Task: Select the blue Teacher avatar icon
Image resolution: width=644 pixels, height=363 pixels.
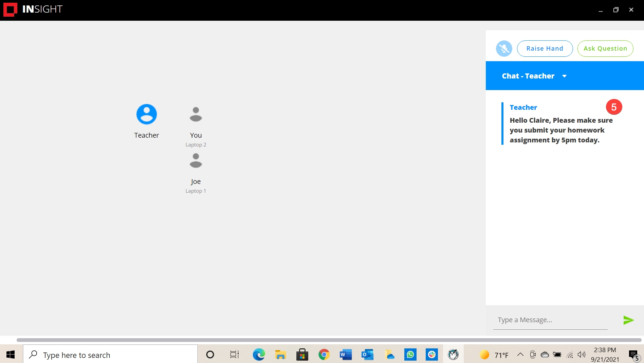Action: [x=146, y=114]
